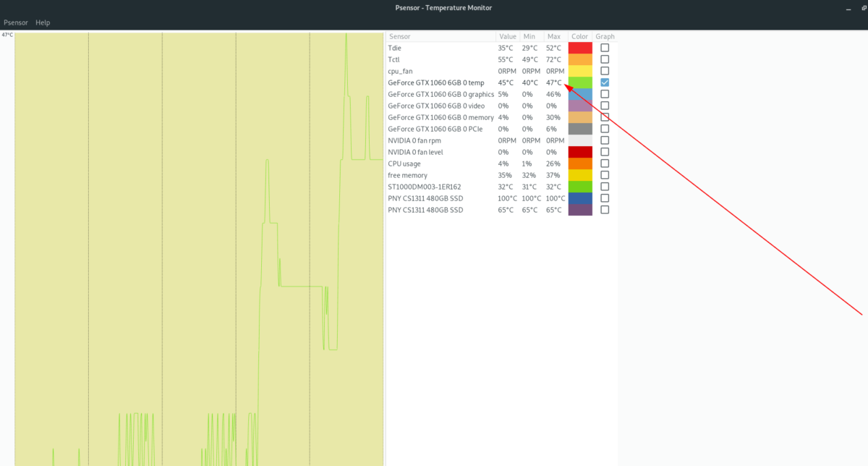Screen dimensions: 868x466
Task: Click the 26% max of CPU usage
Action: [553, 164]
